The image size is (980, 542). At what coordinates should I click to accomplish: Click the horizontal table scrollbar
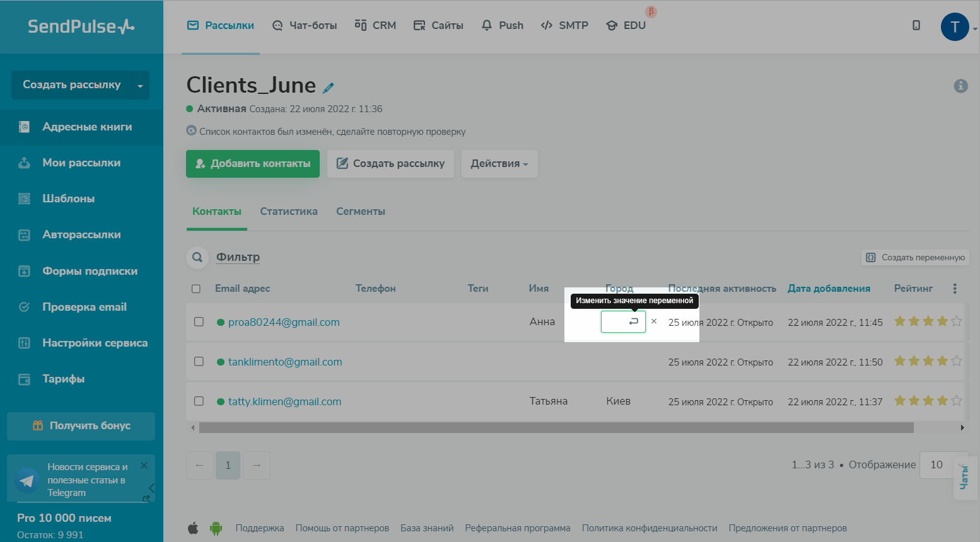click(x=555, y=428)
